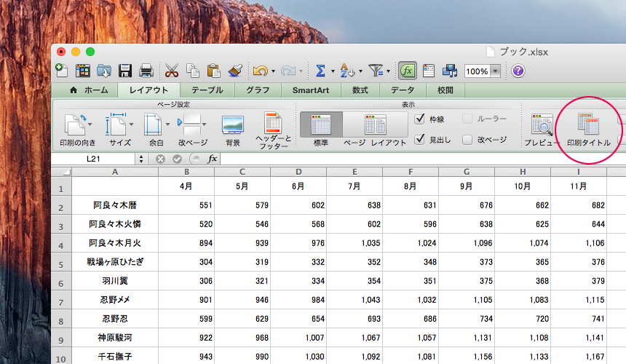Toggle the 見出し headings checkbox

[419, 139]
